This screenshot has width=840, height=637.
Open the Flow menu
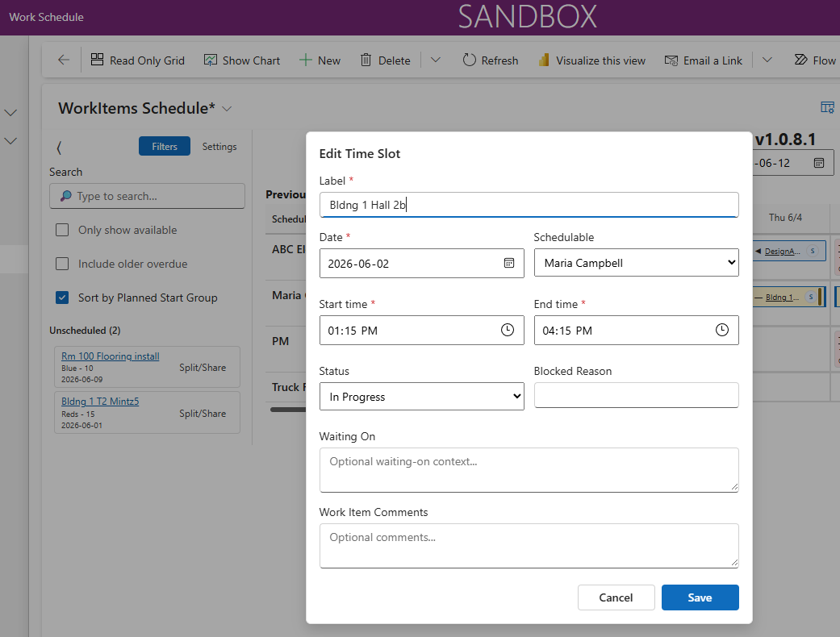click(x=815, y=60)
